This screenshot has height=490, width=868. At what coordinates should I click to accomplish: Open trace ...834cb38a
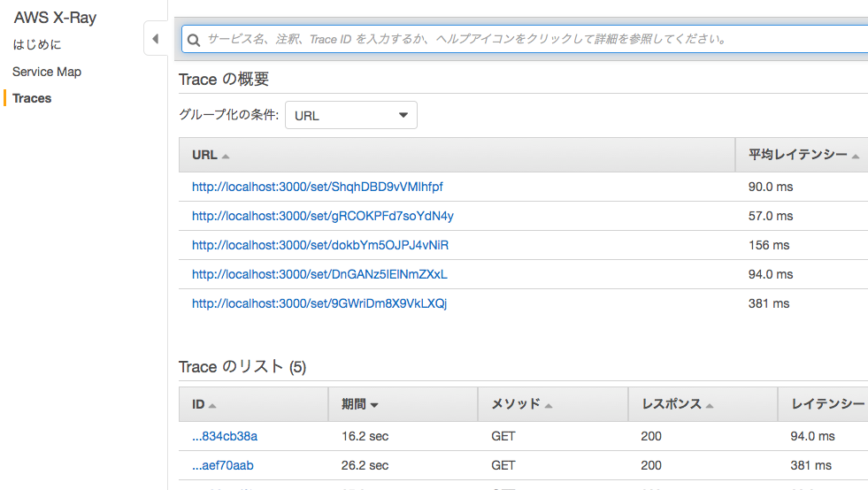click(224, 436)
